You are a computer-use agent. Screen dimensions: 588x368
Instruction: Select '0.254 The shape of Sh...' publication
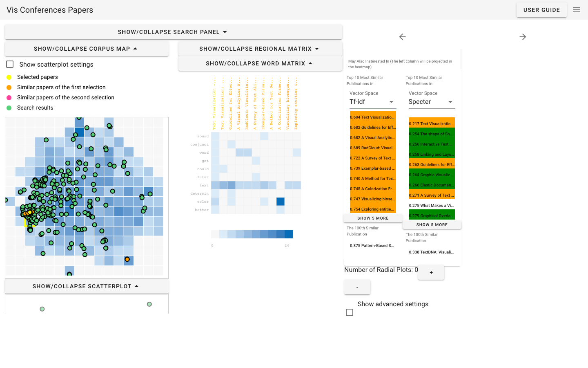coord(432,134)
